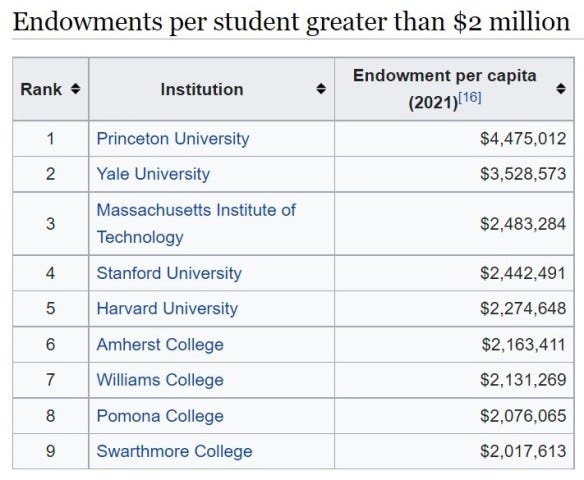Open the Pomona College link
This screenshot has width=584, height=480.
pyautogui.click(x=160, y=416)
